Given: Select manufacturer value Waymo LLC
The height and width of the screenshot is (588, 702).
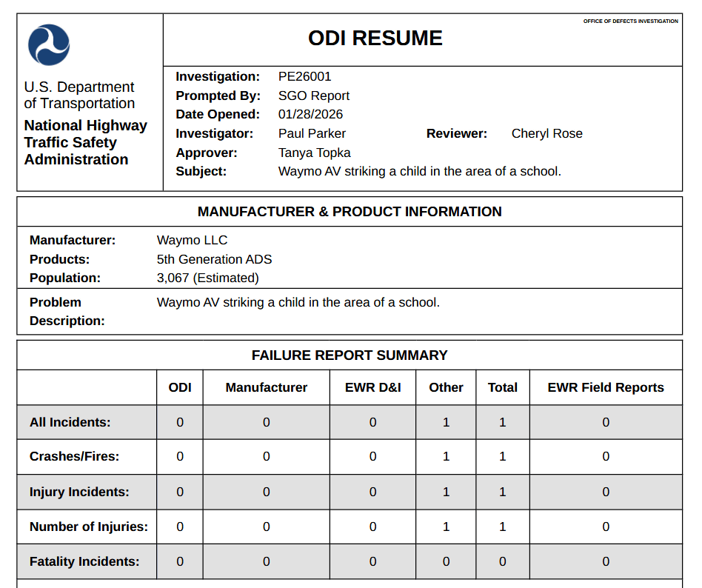Looking at the screenshot, I should click(x=192, y=240).
